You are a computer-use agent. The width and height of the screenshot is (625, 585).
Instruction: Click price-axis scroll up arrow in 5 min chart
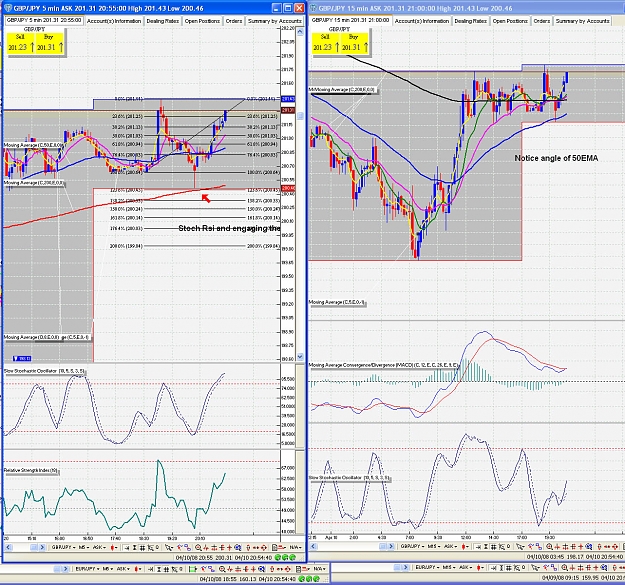pos(300,31)
